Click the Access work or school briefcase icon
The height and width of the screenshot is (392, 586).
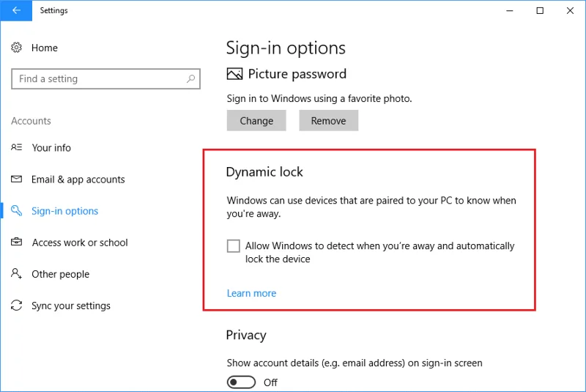pyautogui.click(x=16, y=242)
